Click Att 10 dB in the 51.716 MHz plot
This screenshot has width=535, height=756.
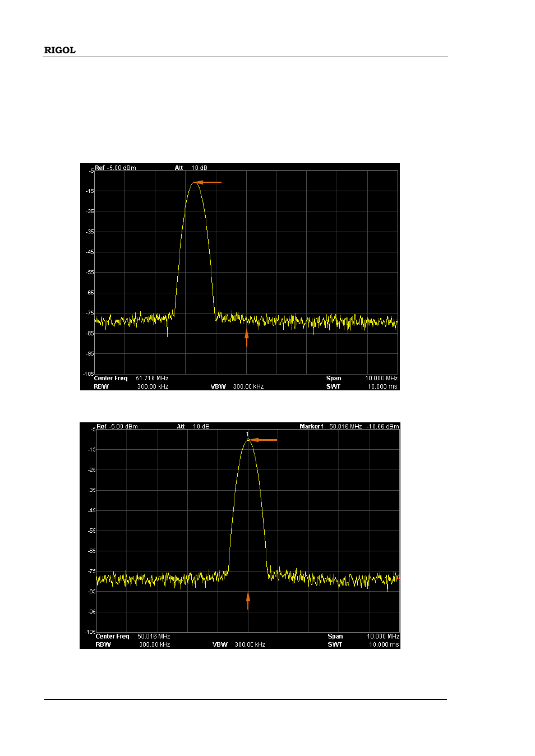191,168
